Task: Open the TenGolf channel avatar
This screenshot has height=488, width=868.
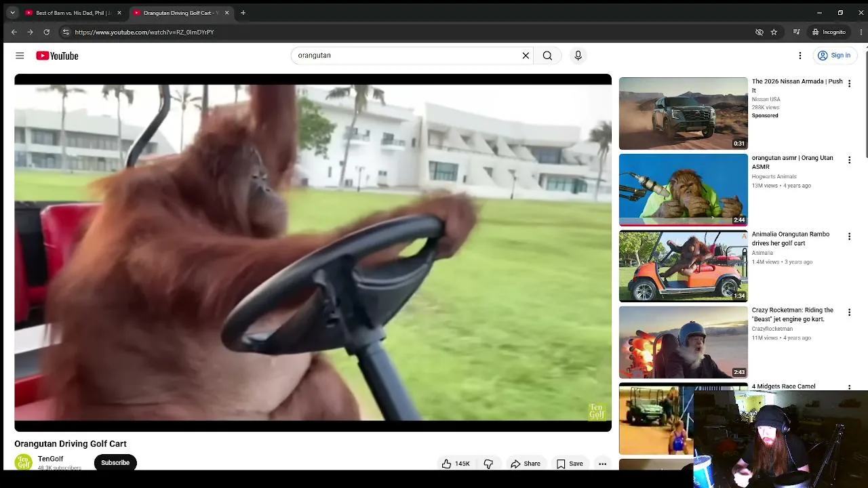Action: pyautogui.click(x=24, y=462)
